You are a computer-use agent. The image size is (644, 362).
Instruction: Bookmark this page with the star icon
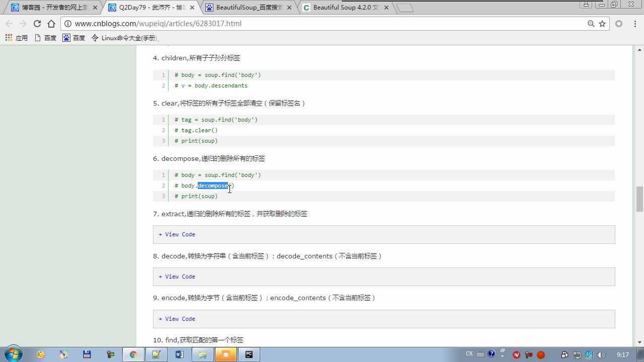tap(602, 24)
